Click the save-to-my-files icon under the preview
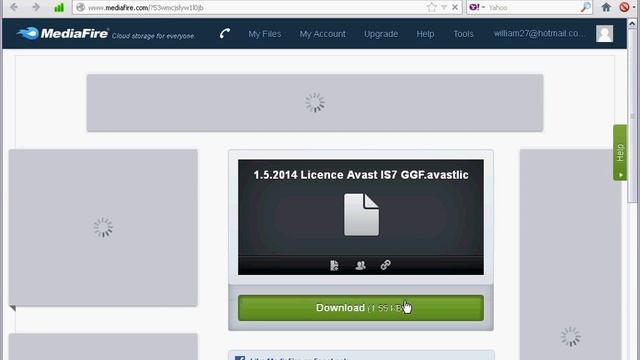This screenshot has width=640, height=360. click(x=334, y=265)
